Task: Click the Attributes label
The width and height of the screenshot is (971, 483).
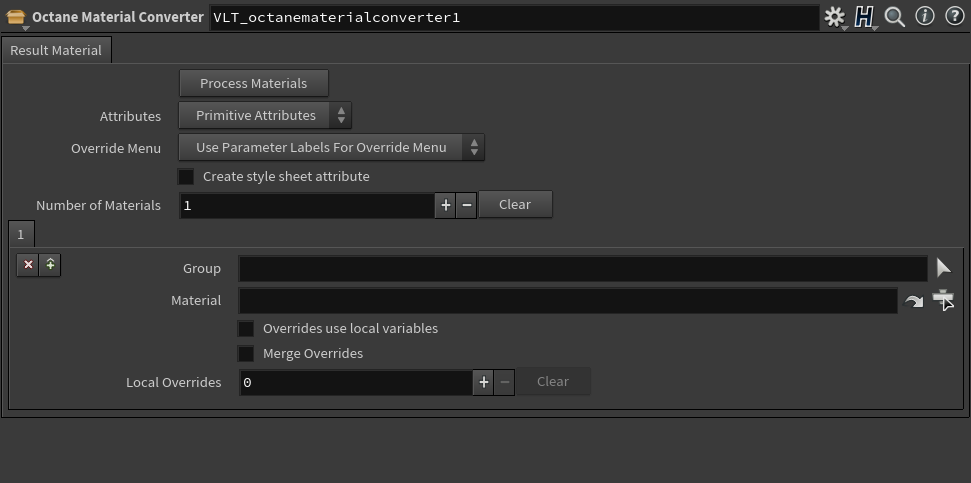Action: coord(130,116)
